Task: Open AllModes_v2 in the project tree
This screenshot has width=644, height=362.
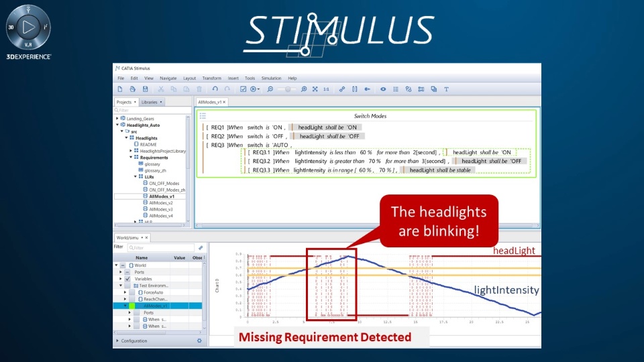Action: 160,202
